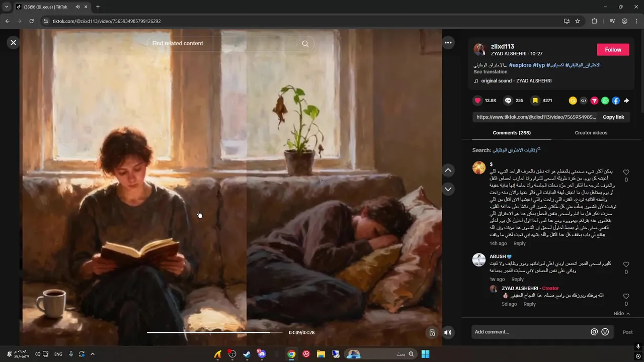Open avatar of commenter $
This screenshot has width=644, height=362.
479,168
